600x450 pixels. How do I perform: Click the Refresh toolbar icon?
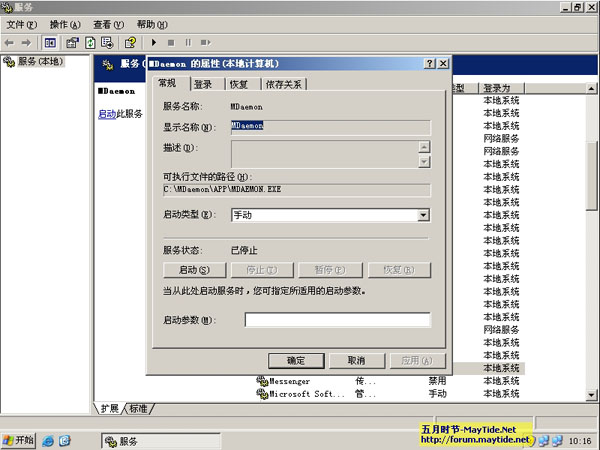coord(90,43)
